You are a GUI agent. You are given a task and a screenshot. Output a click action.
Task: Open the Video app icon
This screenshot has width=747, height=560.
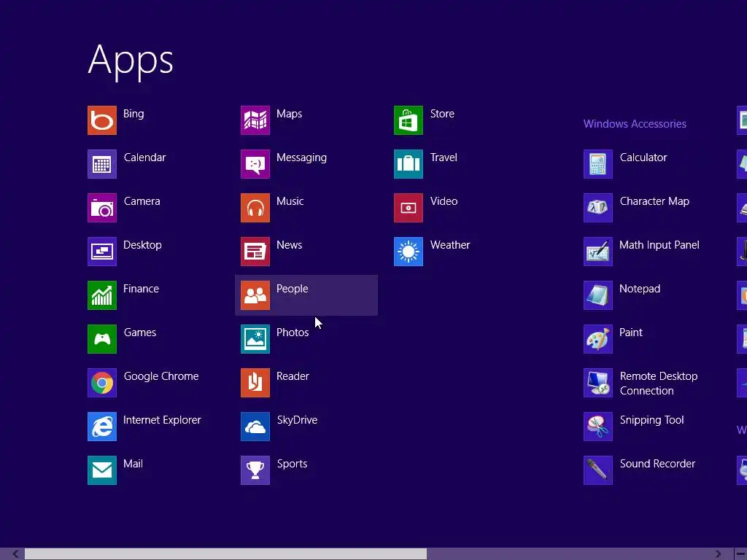pyautogui.click(x=409, y=208)
